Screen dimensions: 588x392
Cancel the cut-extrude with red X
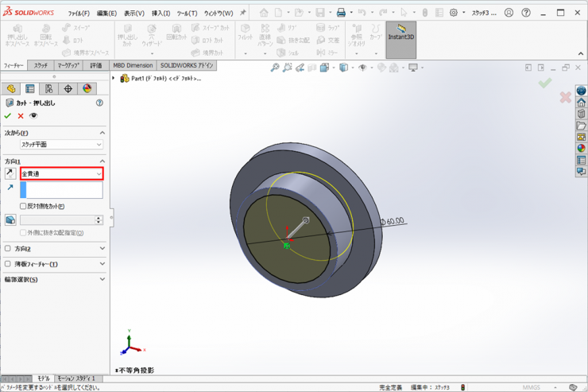point(21,116)
